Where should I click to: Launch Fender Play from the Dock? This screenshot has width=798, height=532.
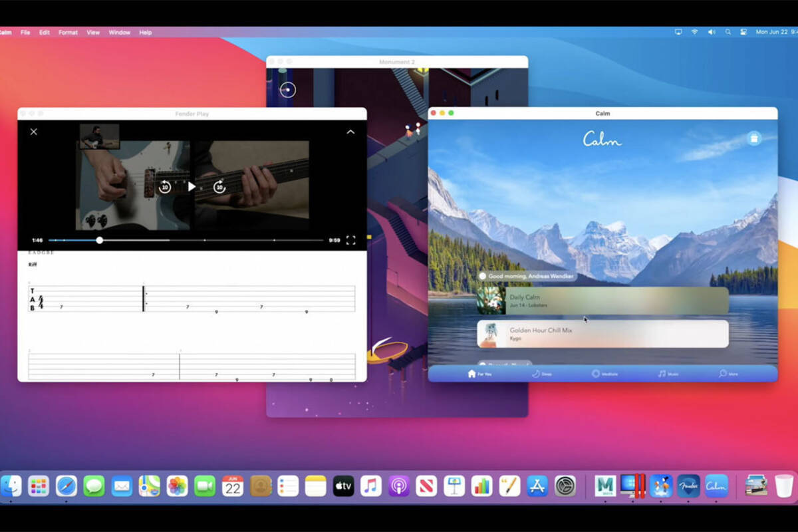click(688, 486)
